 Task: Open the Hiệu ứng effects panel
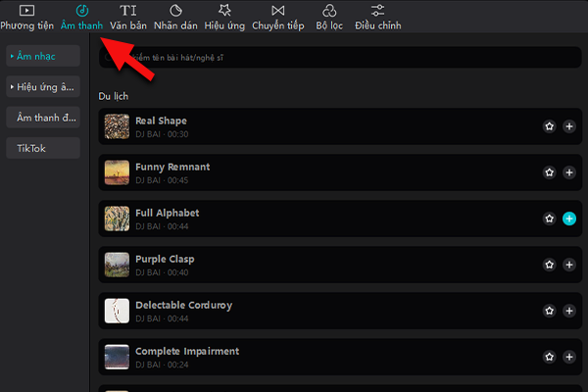(x=222, y=17)
